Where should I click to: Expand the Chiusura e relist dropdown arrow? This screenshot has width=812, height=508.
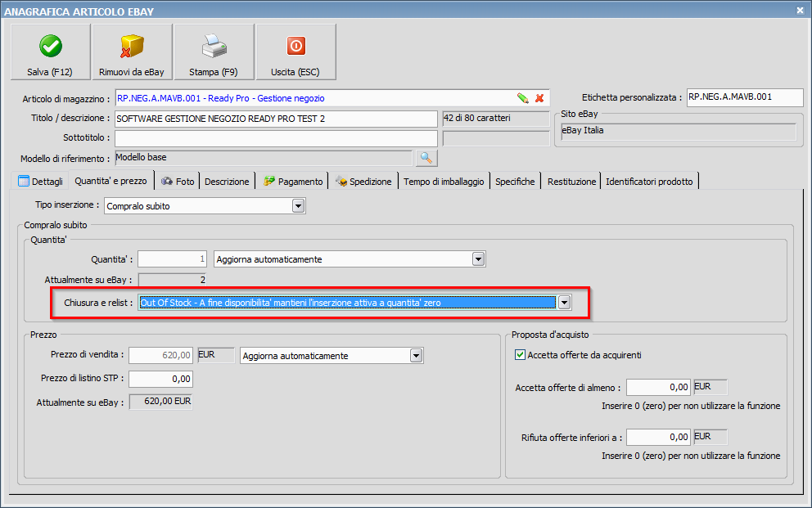point(565,303)
